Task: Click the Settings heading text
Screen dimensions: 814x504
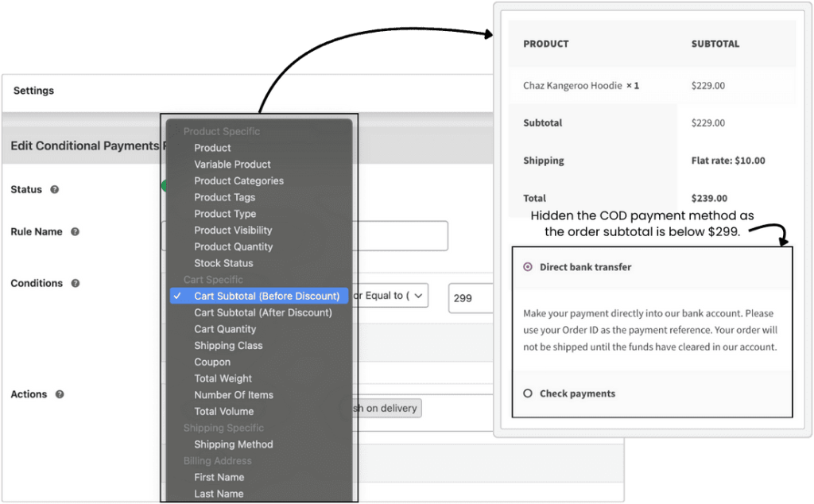Action: (33, 91)
